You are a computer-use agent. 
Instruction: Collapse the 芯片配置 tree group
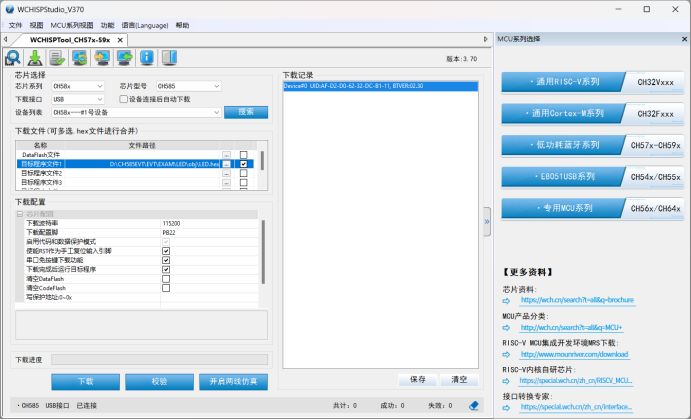[19, 214]
